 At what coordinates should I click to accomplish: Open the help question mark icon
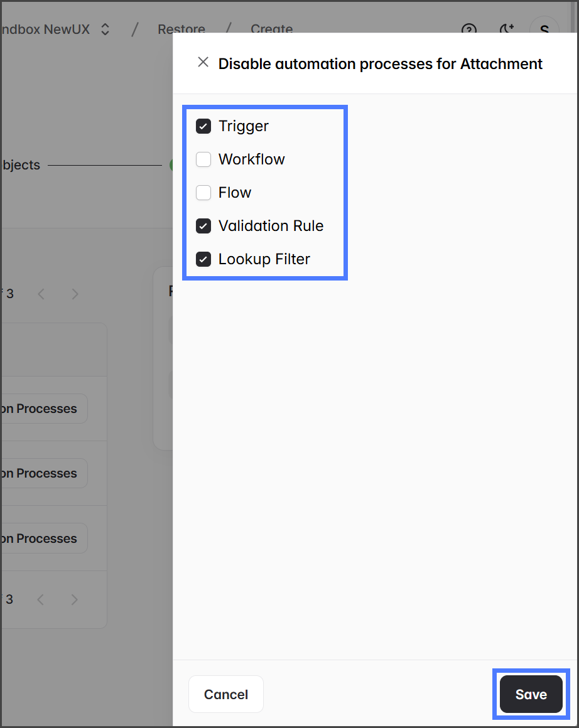click(469, 29)
